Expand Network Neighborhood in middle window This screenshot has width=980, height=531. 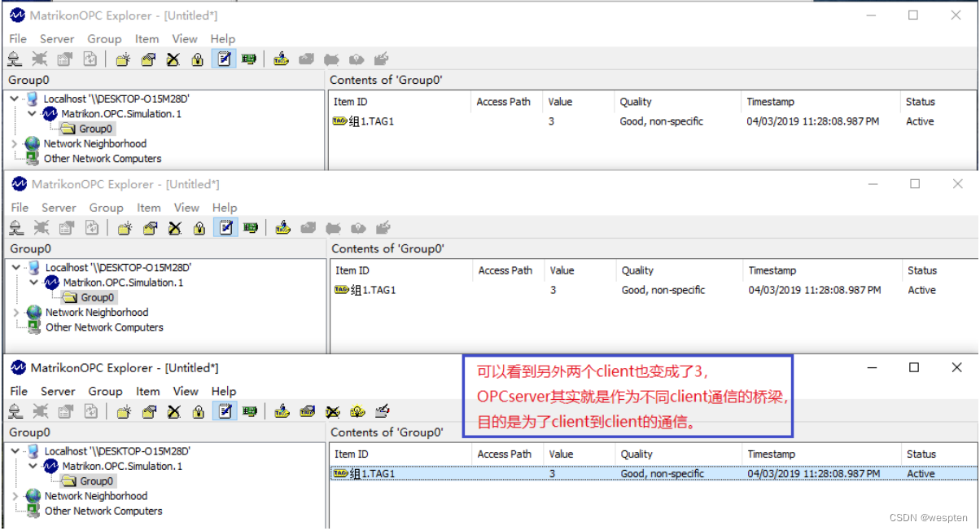(16, 313)
